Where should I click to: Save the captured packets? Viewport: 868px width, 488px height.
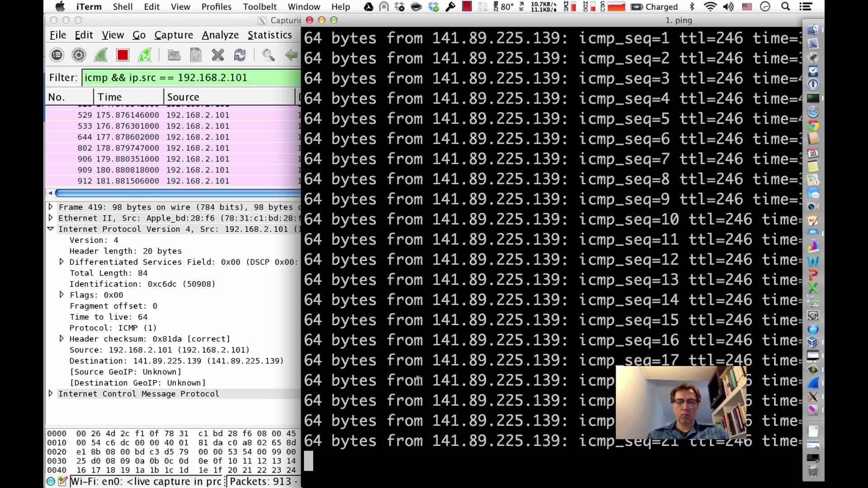[x=196, y=55]
